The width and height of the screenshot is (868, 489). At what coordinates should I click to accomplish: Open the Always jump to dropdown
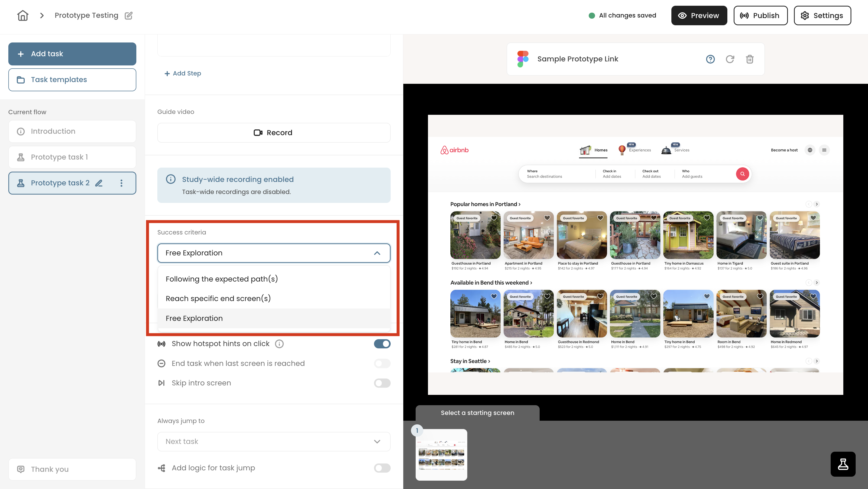click(274, 442)
